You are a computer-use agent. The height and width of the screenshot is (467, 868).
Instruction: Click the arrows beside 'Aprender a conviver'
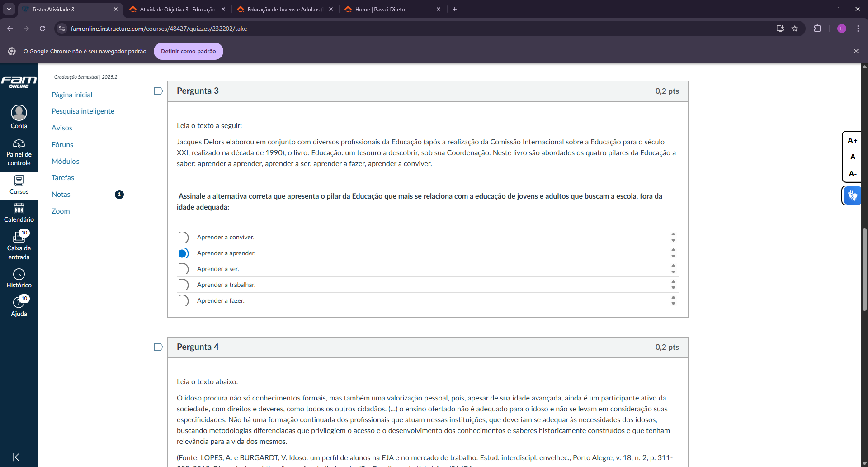(673, 237)
